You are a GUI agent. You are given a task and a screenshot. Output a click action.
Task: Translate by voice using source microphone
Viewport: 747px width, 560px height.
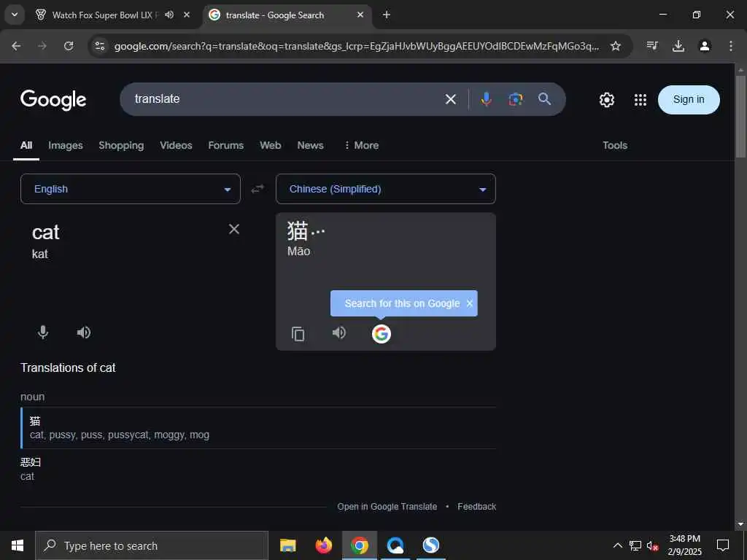pyautogui.click(x=43, y=332)
